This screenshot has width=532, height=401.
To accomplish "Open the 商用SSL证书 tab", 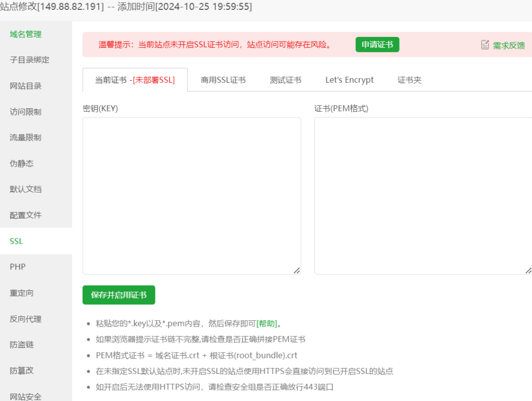I will (x=223, y=80).
